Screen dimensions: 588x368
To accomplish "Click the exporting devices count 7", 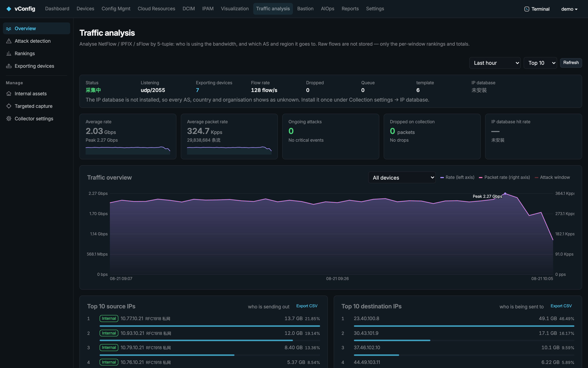I will coord(197,90).
